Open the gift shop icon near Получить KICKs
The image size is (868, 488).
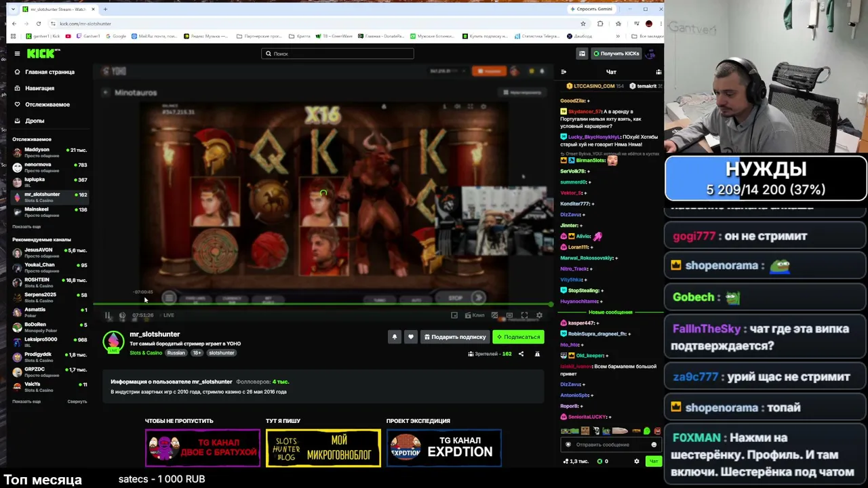point(582,54)
